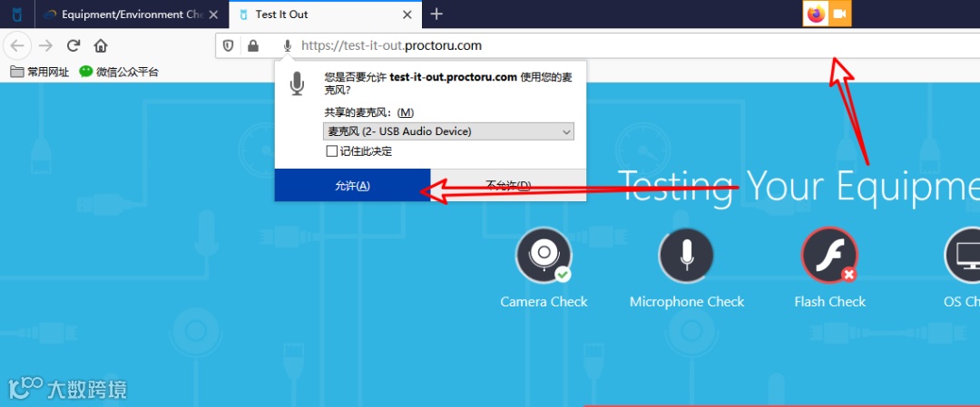Click the 不允许(D) deny button
The image size is (980, 407).
pos(508,186)
